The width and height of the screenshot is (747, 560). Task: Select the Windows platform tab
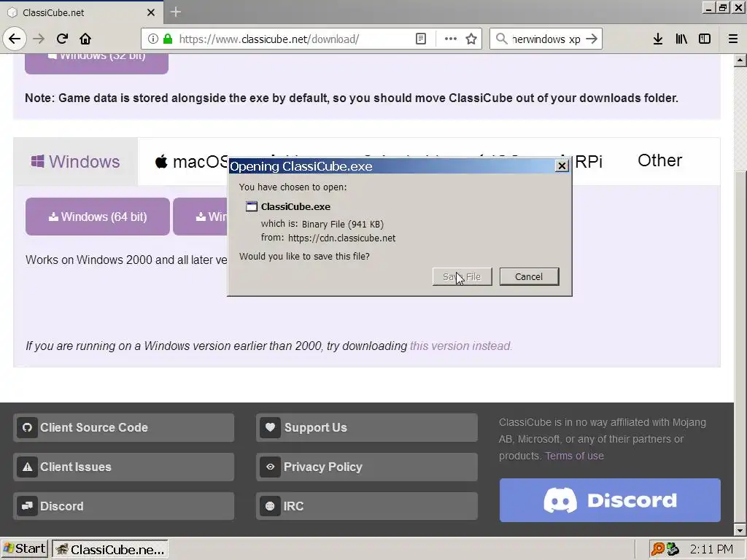[75, 161]
